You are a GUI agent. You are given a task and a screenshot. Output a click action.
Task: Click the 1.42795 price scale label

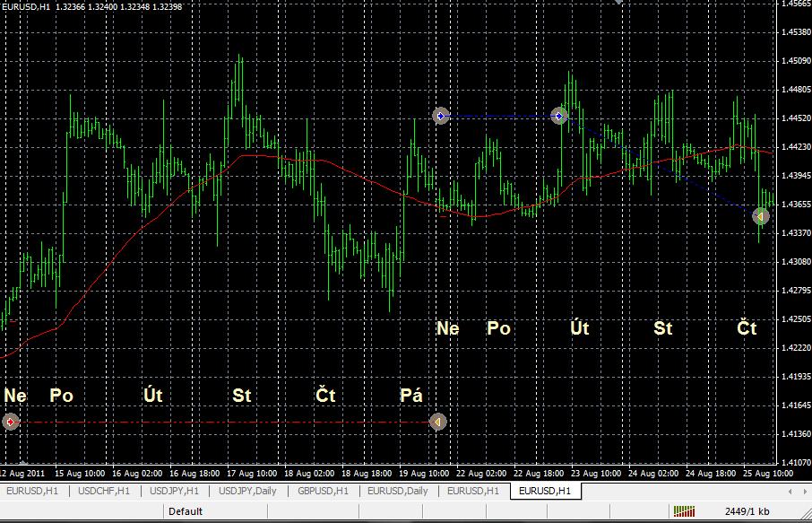pos(796,291)
